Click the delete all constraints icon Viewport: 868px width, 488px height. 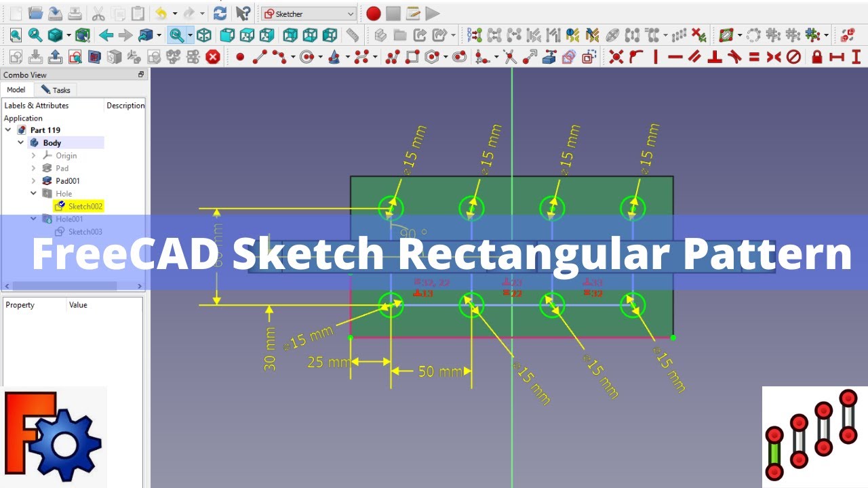(x=698, y=35)
